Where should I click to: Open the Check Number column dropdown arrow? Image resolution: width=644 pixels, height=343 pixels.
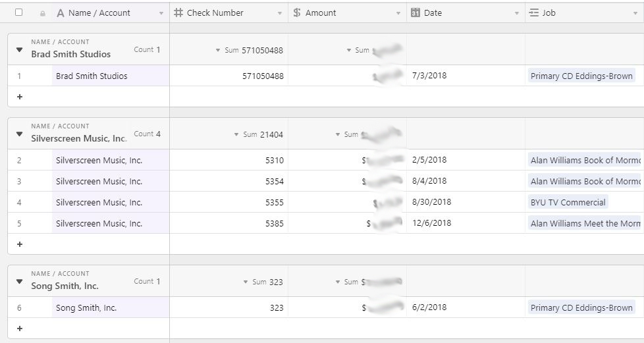280,13
